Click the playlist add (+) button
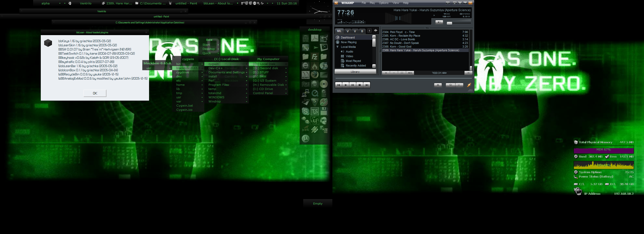This screenshot has height=234, width=644. 386,73
